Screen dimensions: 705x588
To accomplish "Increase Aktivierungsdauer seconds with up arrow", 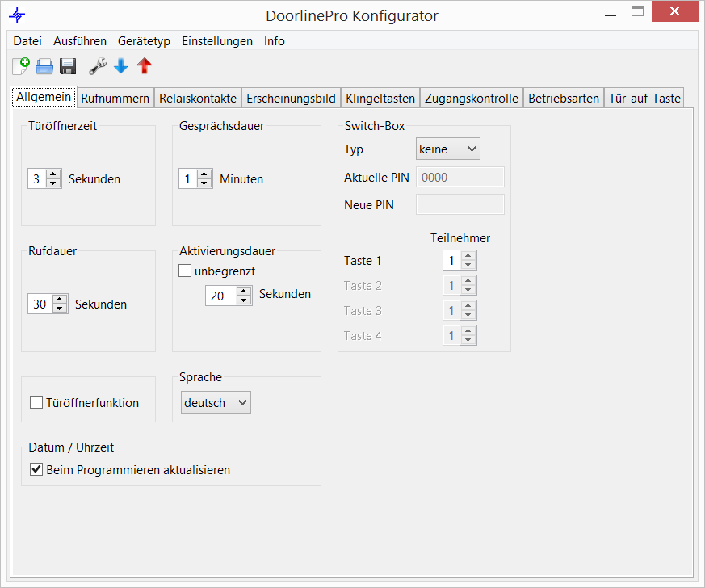I will (244, 291).
